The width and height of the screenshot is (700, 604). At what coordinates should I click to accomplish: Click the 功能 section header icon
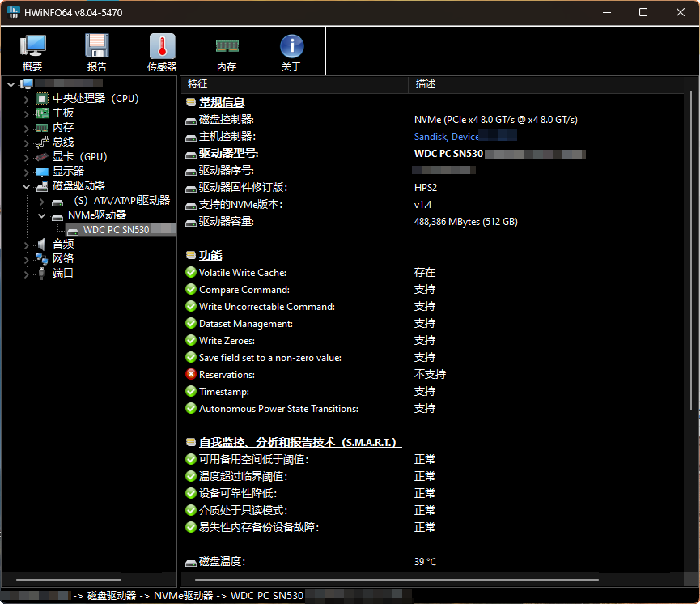pos(191,255)
